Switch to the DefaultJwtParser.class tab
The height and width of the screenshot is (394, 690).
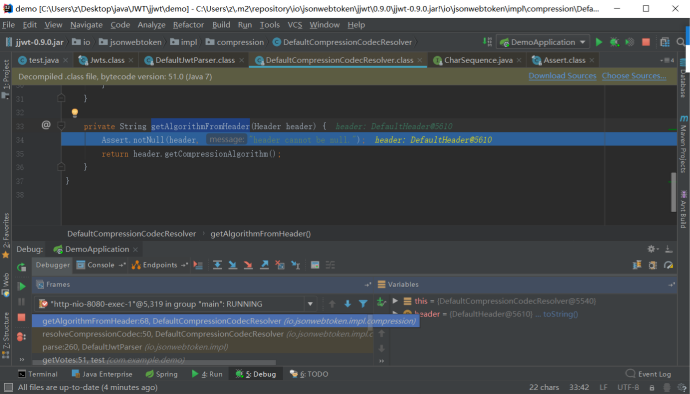click(195, 60)
